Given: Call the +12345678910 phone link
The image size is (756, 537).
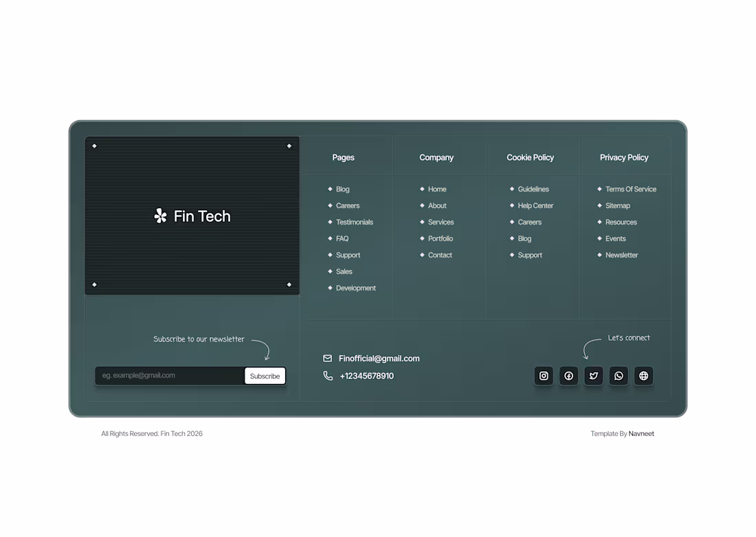Looking at the screenshot, I should tap(366, 376).
